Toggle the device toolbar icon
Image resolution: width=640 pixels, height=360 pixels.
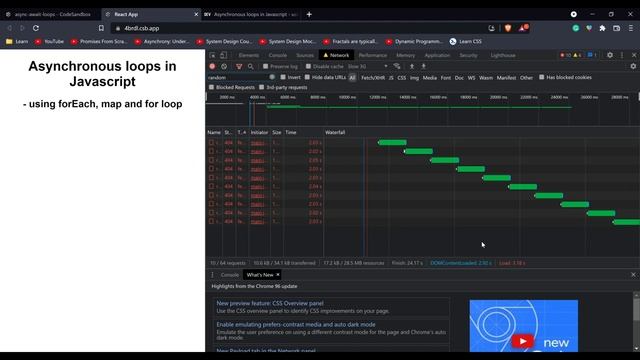(x=224, y=55)
